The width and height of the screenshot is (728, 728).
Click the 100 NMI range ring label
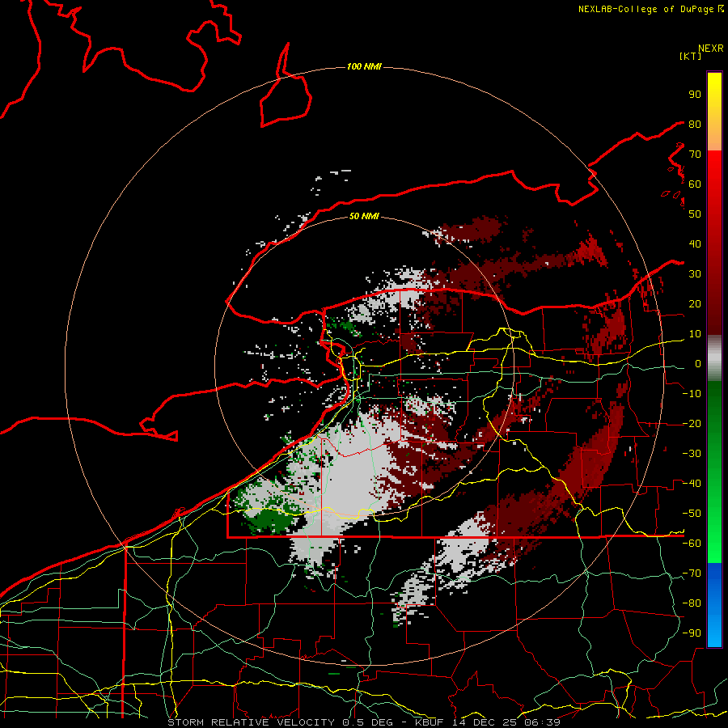pos(364,67)
